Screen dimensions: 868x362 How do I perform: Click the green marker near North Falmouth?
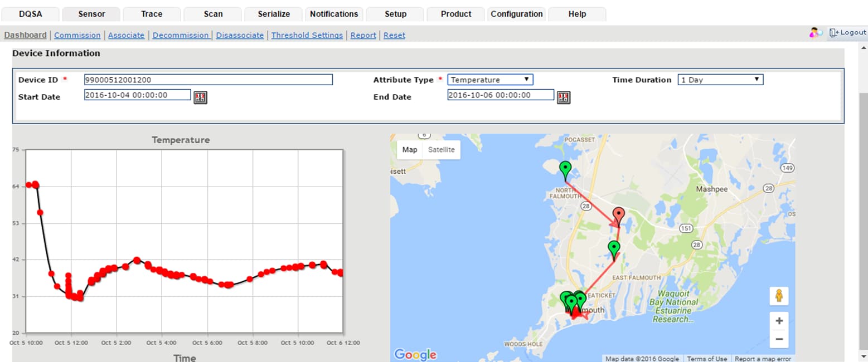tap(565, 169)
